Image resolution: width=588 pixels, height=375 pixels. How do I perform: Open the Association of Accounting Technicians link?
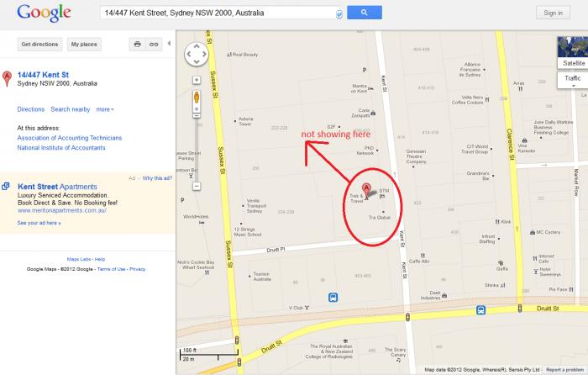tap(70, 138)
